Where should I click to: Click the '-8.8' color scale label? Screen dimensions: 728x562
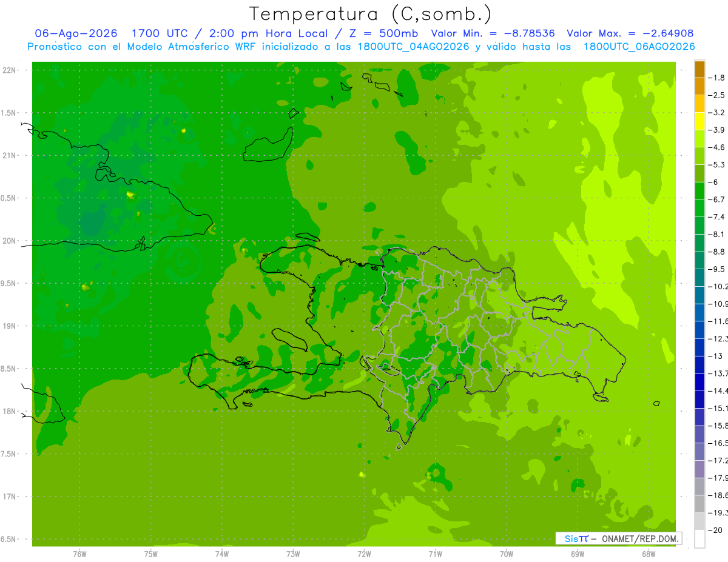pos(716,252)
